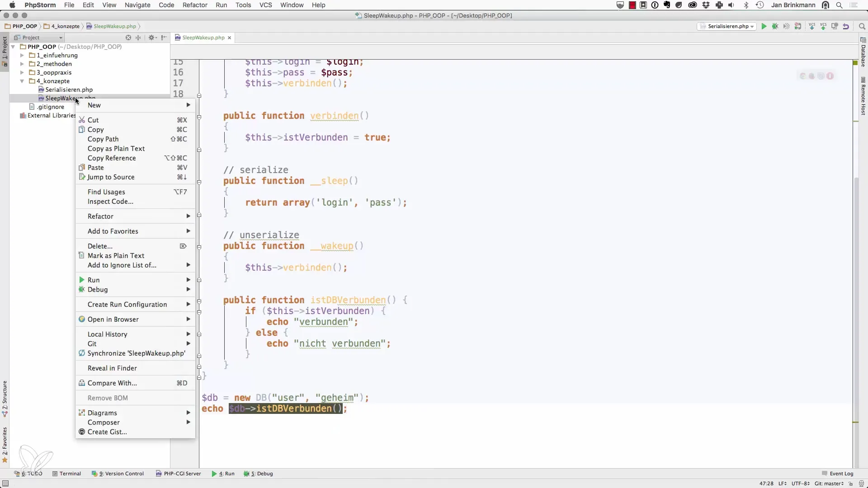Open the UTF-8 encoding selector
The width and height of the screenshot is (868, 488).
click(800, 483)
